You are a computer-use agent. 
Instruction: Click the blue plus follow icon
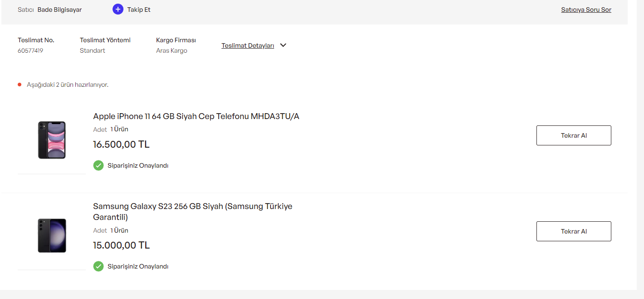pyautogui.click(x=118, y=9)
